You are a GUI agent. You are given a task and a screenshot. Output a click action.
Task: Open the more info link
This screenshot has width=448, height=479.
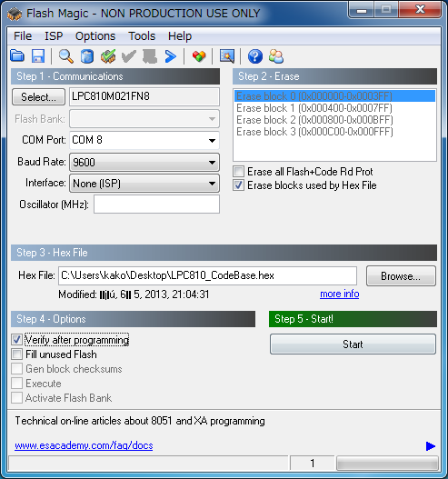click(x=339, y=294)
